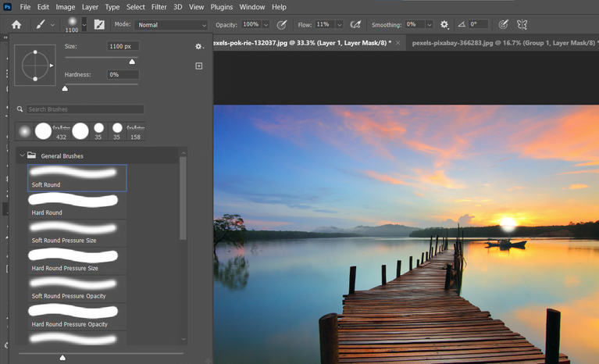Open the Plugins menu
Image resolution: width=599 pixels, height=364 pixels.
[x=222, y=7]
